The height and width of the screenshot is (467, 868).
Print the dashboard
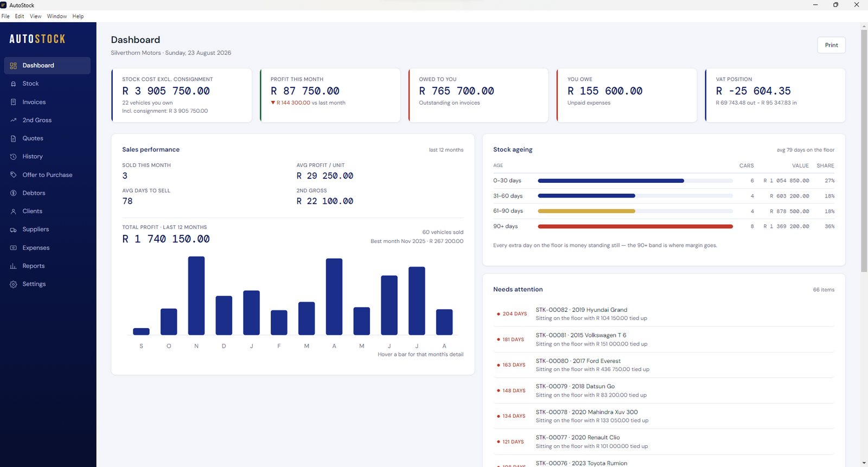(x=831, y=45)
